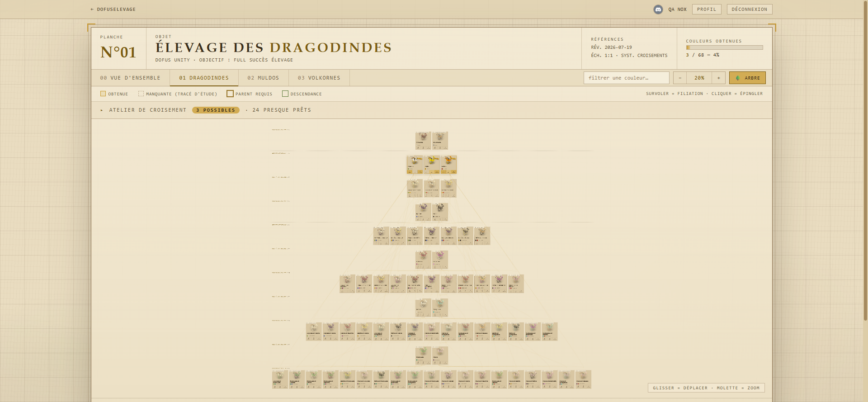Increase tree zoom with the plus button

click(719, 78)
